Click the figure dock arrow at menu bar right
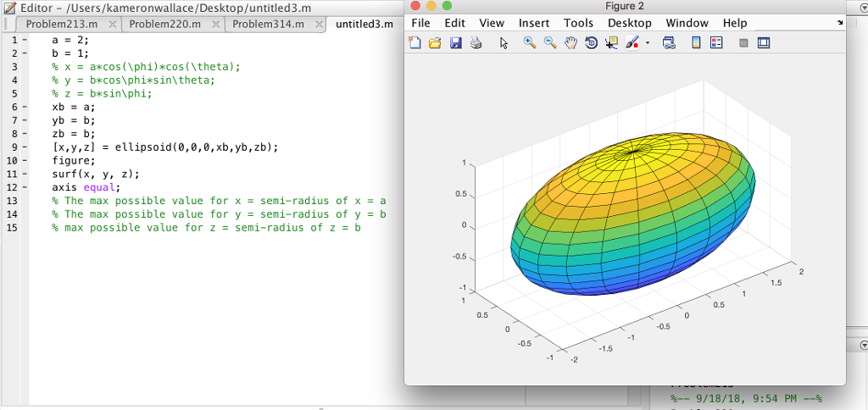This screenshot has height=410, width=868. tap(839, 23)
